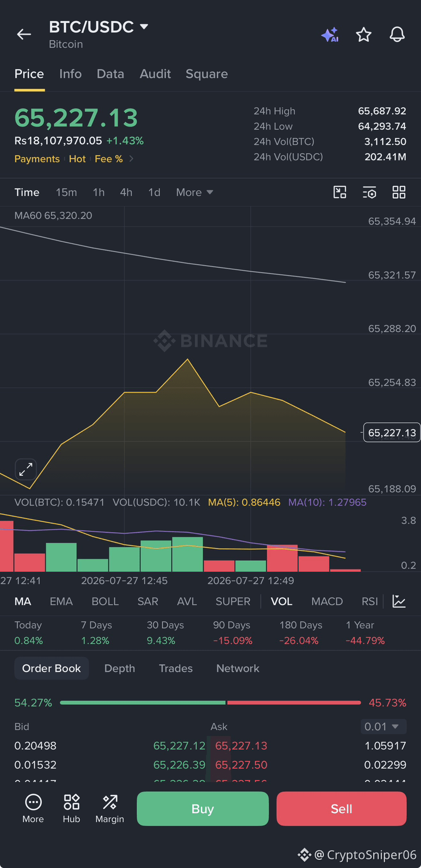Tap the bid price 65,226.39
Image resolution: width=421 pixels, height=868 pixels.
tap(179, 765)
